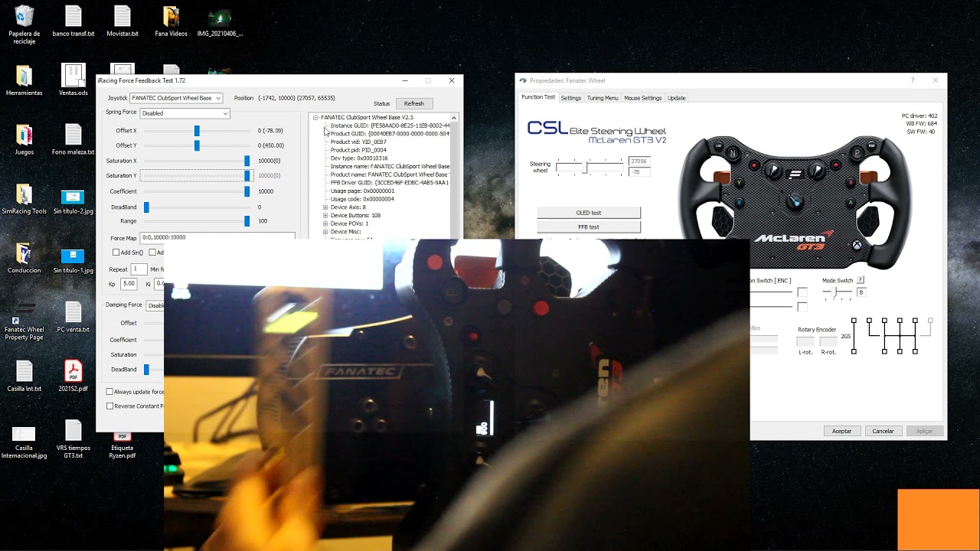Click the Kp 5.00 value field
Image resolution: width=980 pixels, height=551 pixels.
click(x=129, y=283)
